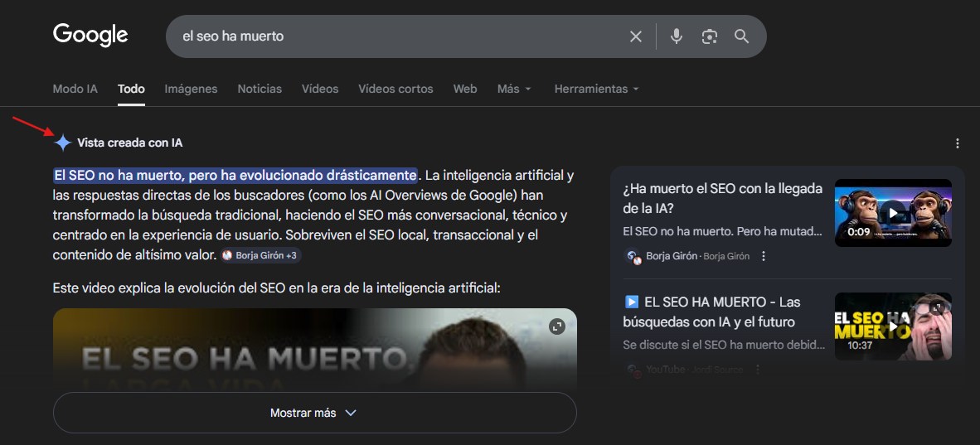Click the Borja Girón avatar icon in card
Viewport: 980px width, 445px height.
tap(633, 256)
